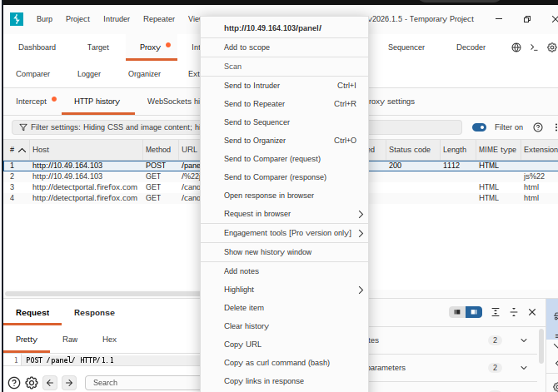Click the funnel icon in filter settings bar
This screenshot has height=392, width=558.
click(22, 127)
